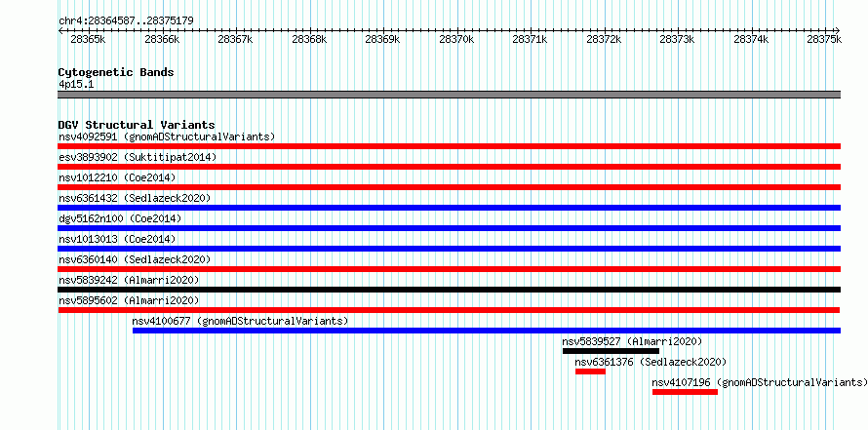Click the dgv5162n100 blue variant bar

449,228
